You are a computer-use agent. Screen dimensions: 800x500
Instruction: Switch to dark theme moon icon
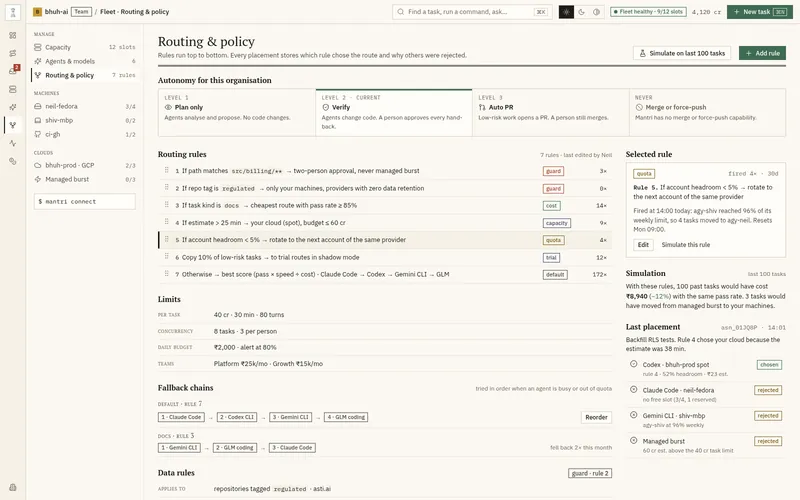tap(582, 12)
